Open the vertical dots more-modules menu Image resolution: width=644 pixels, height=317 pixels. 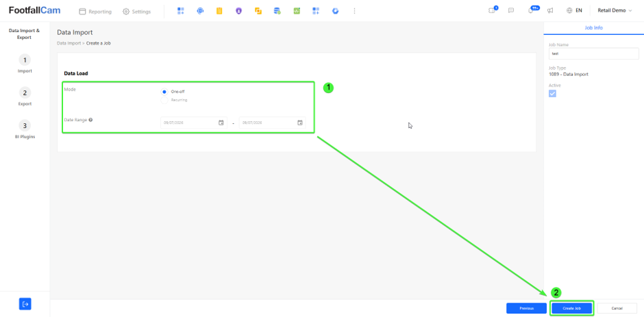point(354,11)
